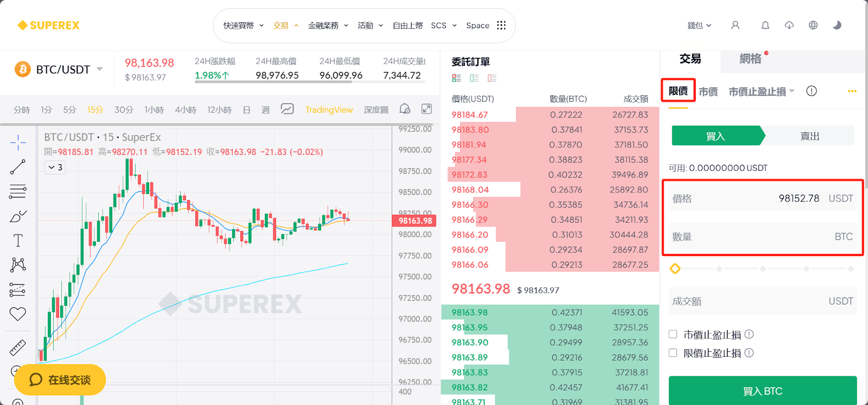Show buy orders only view icon

(x=474, y=78)
